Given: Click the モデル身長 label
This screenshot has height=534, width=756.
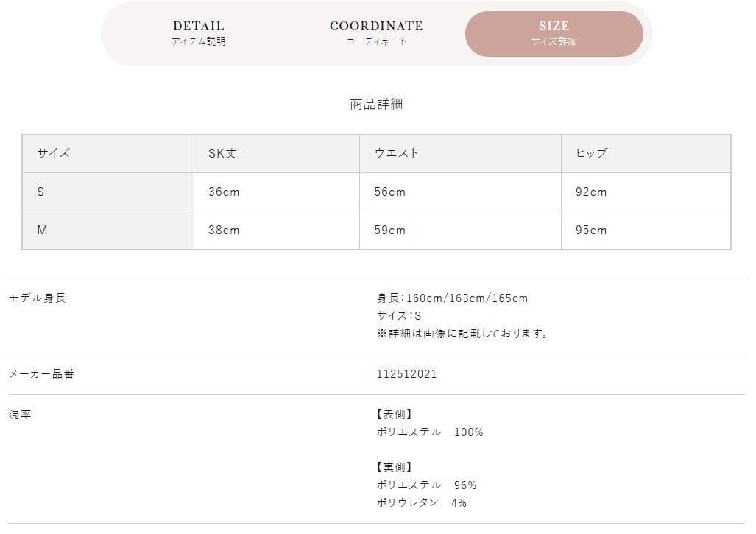Looking at the screenshot, I should coord(38,298).
